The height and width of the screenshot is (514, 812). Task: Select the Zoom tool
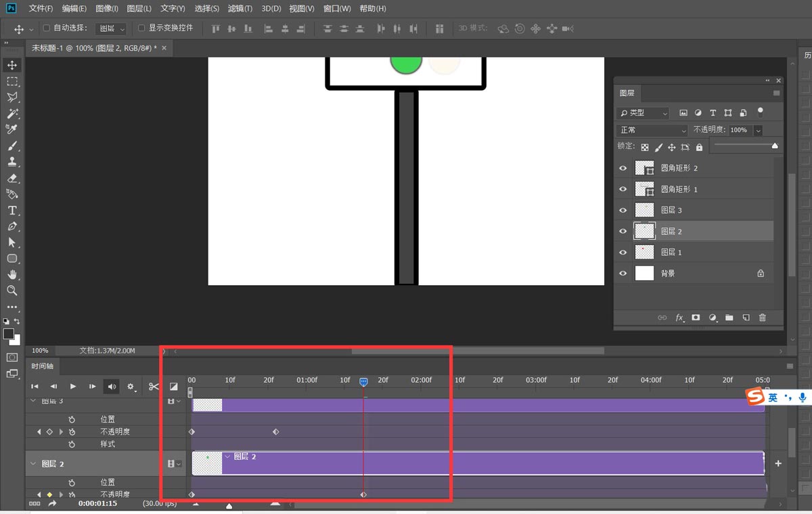pos(12,291)
